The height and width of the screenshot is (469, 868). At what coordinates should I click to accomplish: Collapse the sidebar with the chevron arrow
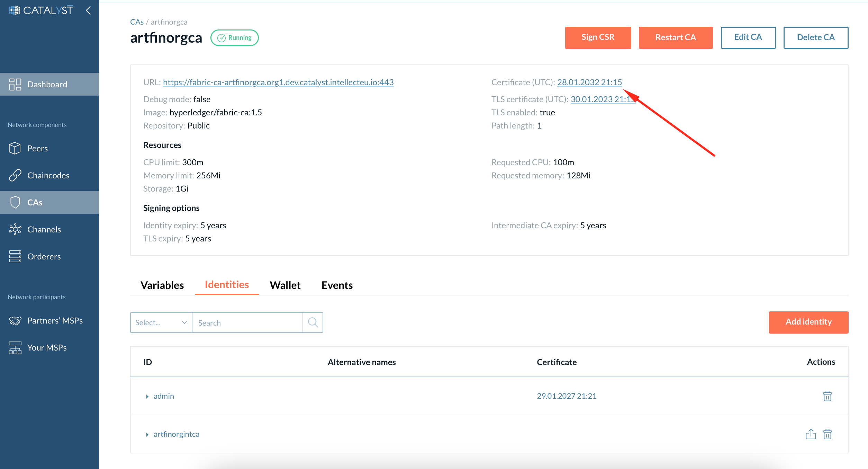coord(88,10)
